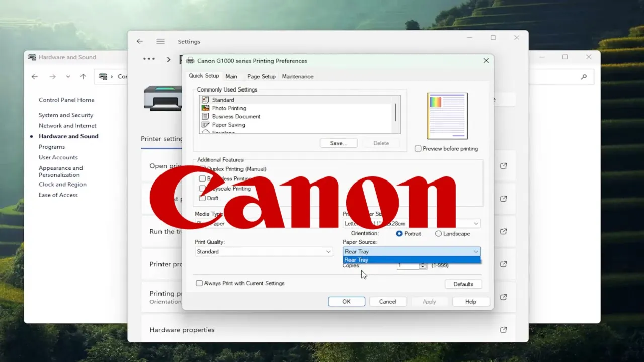Click external link icon on Run the troubleshooter row
Viewport: 644px width, 362px height.
click(503, 232)
